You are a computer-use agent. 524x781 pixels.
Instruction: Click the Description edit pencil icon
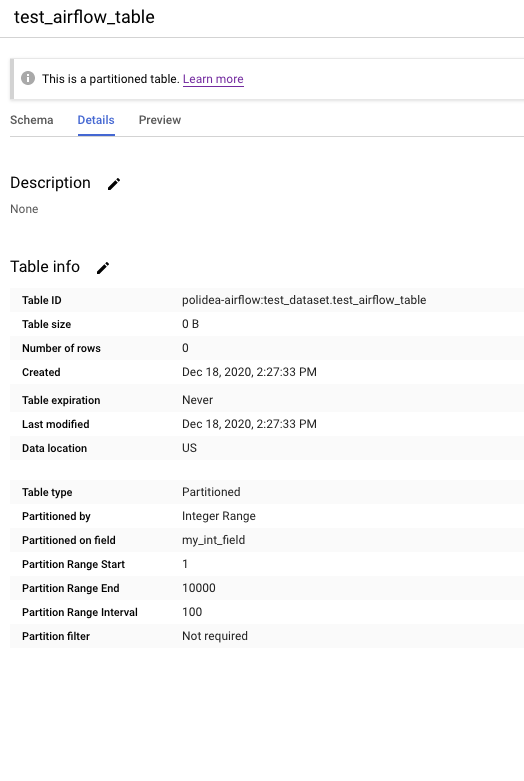114,184
